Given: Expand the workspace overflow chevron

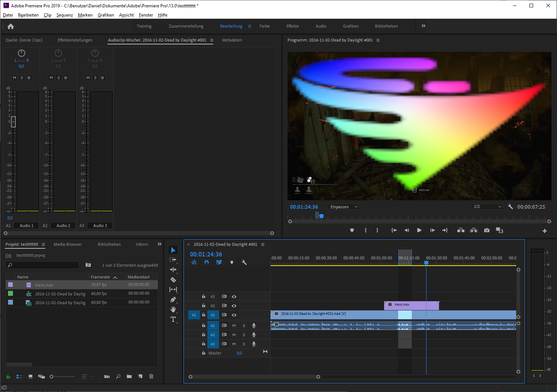Looking at the screenshot, I should 424,26.
